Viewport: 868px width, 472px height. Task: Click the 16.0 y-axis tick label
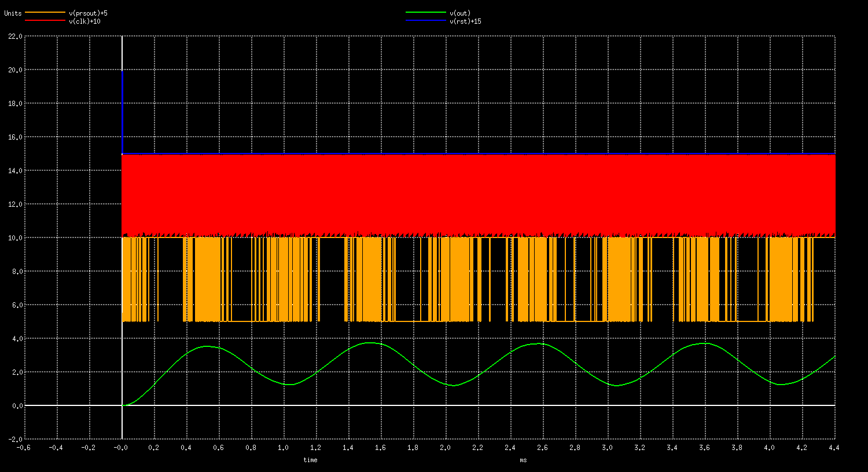16,137
